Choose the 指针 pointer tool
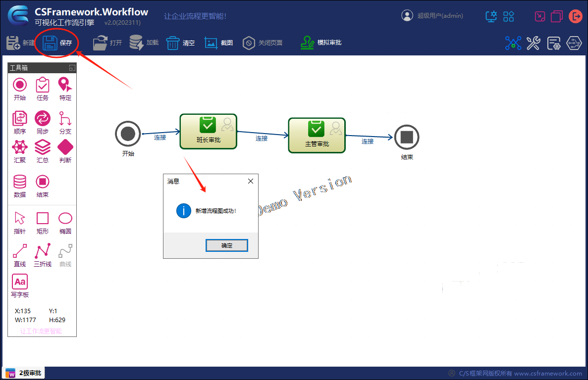Screen dimensions: 588x380 click(x=20, y=223)
